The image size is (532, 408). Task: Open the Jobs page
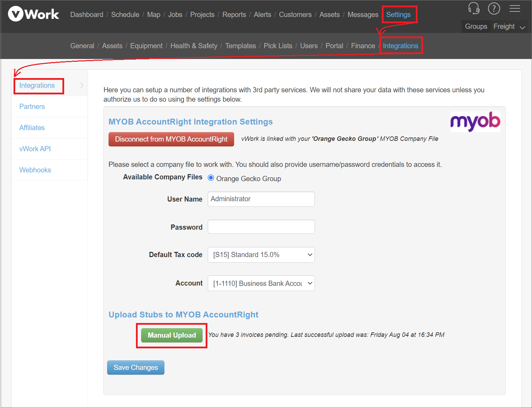pos(175,15)
